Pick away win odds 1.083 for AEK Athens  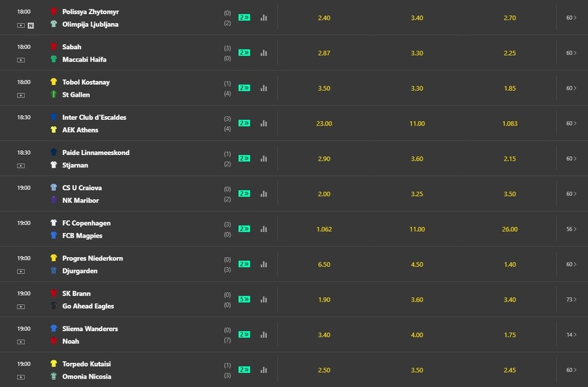point(510,123)
